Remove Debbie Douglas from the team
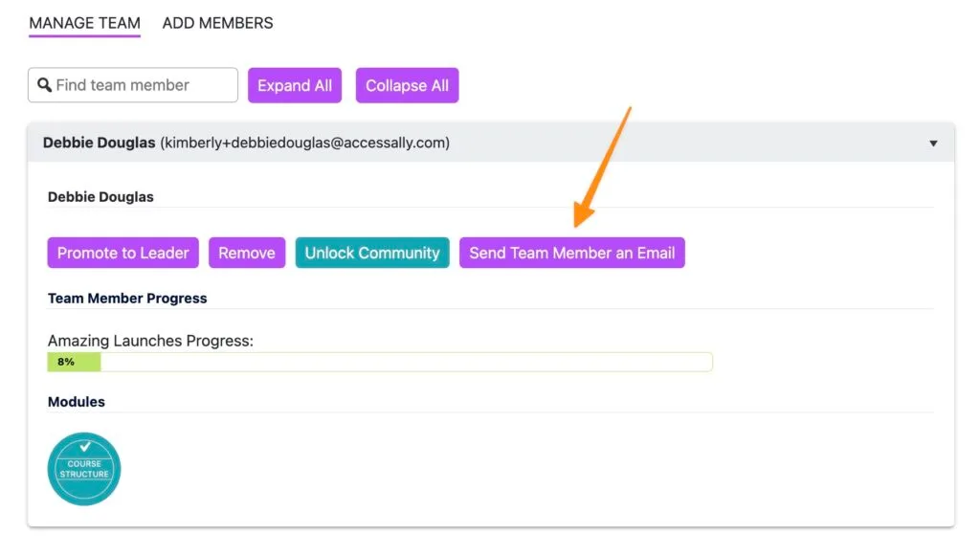 tap(246, 253)
